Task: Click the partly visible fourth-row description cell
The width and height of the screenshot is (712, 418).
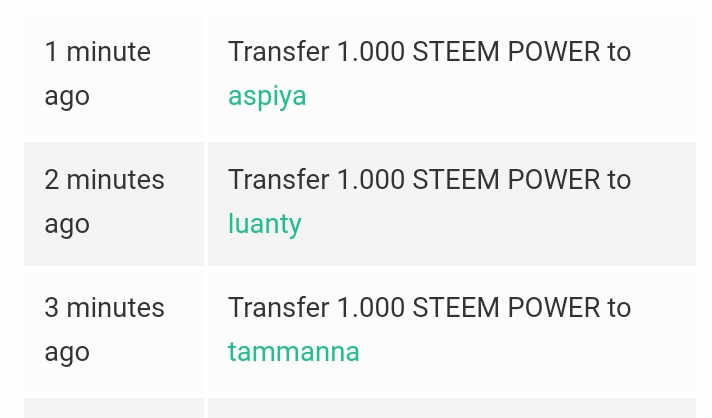Action: pyautogui.click(x=452, y=408)
